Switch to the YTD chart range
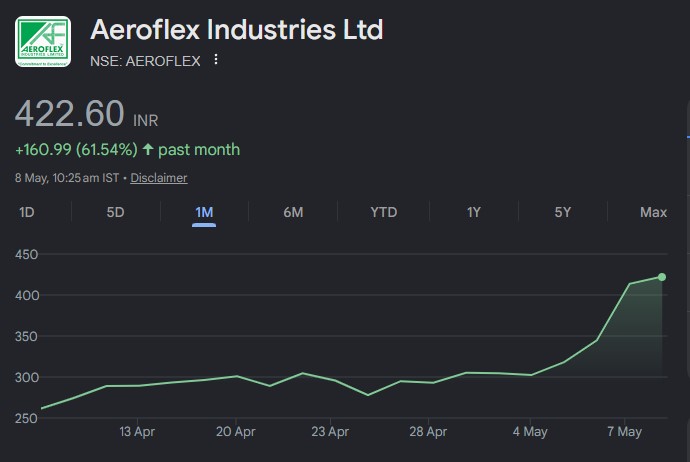Viewport: 690px width, 462px height. 384,213
